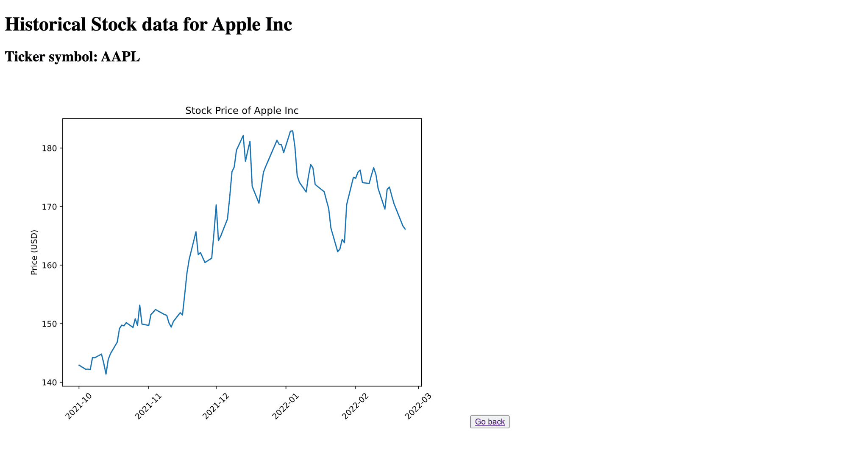Screen dimensions: 868x461
Task: Click the 150 tick on the price axis
Action: [x=50, y=324]
